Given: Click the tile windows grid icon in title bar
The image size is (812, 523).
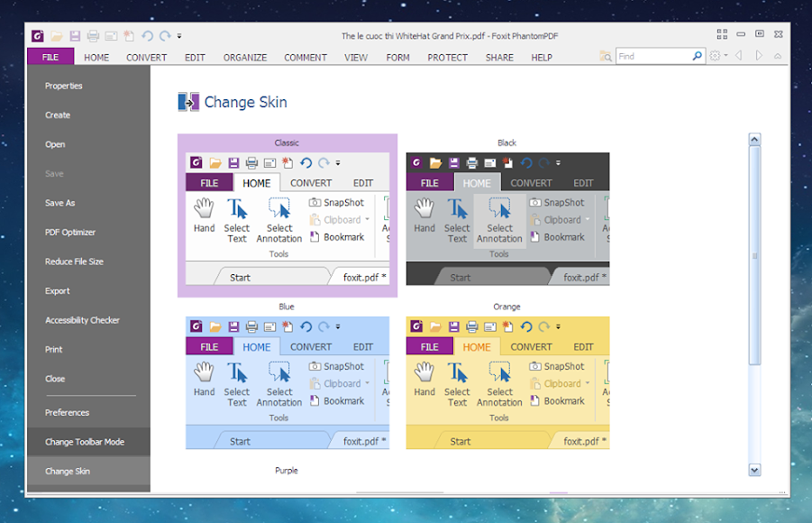Looking at the screenshot, I should pos(722,34).
